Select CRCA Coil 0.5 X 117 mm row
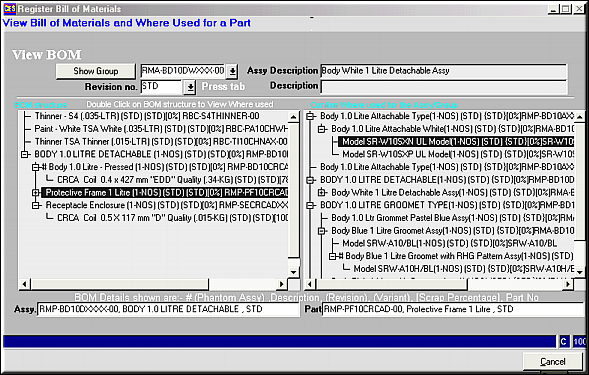The height and width of the screenshot is (375, 589). [x=172, y=218]
